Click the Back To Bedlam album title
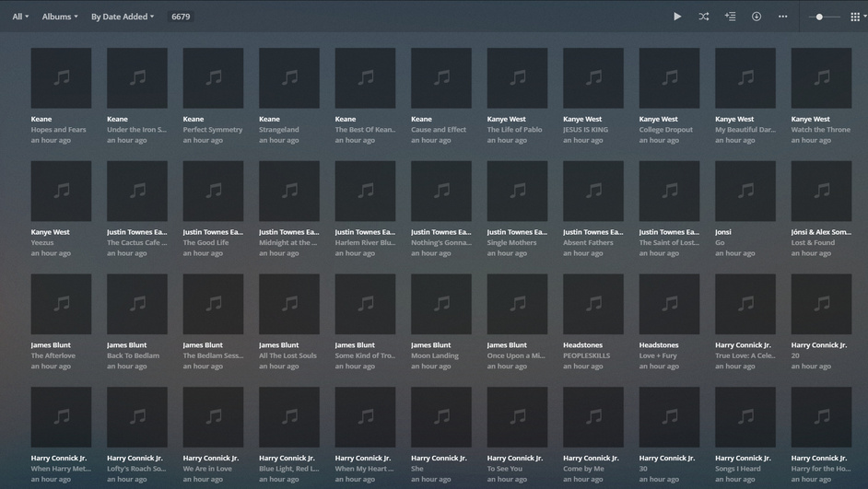The height and width of the screenshot is (489, 868). pos(133,355)
